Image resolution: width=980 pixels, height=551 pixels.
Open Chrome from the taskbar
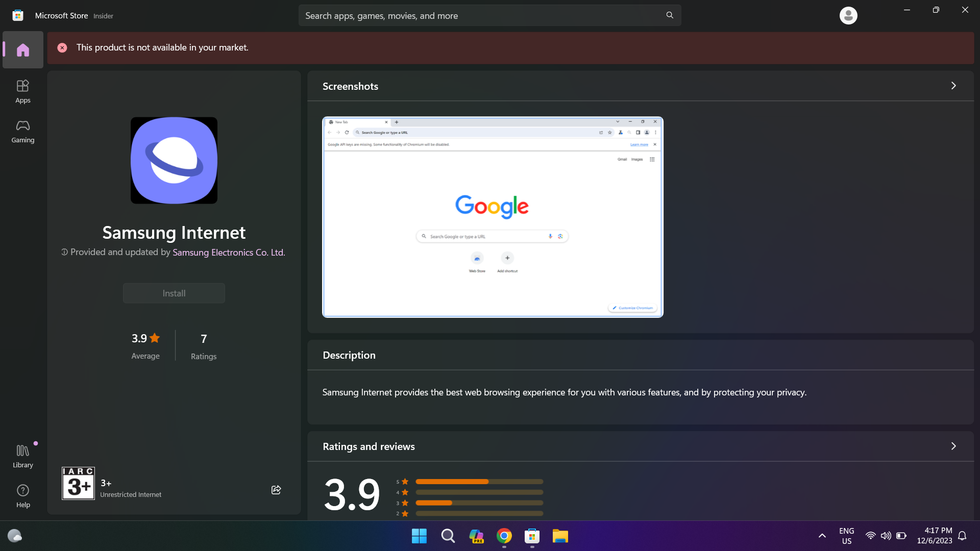(504, 536)
